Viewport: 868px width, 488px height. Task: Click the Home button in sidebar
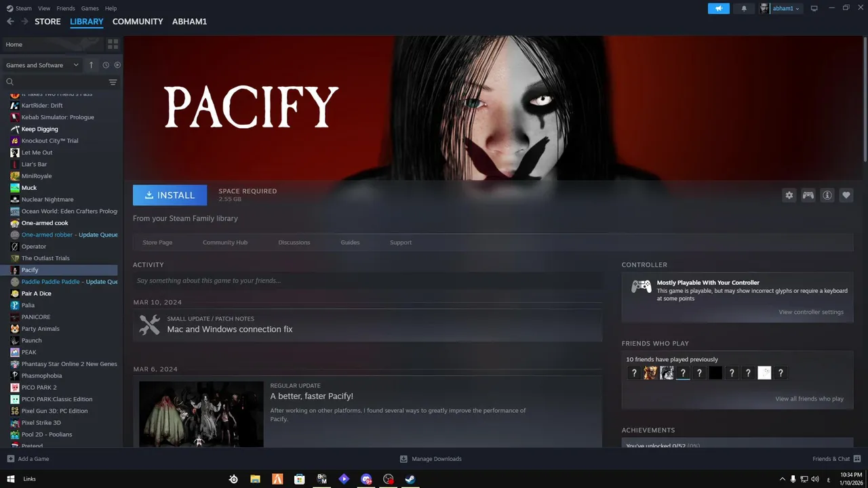(x=52, y=44)
